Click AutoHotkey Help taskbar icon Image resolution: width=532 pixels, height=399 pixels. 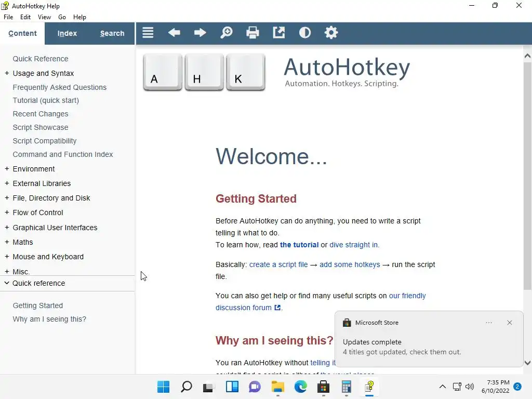[x=369, y=387]
